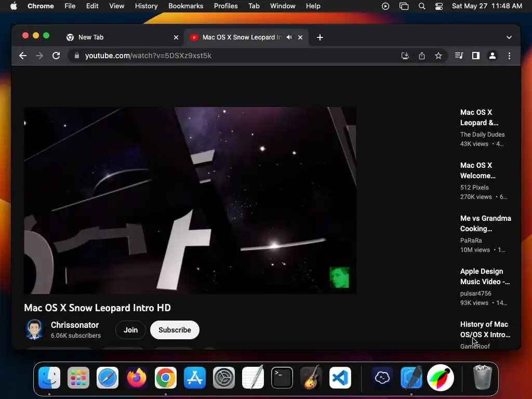Open Spotlight search in the menu bar

422,6
